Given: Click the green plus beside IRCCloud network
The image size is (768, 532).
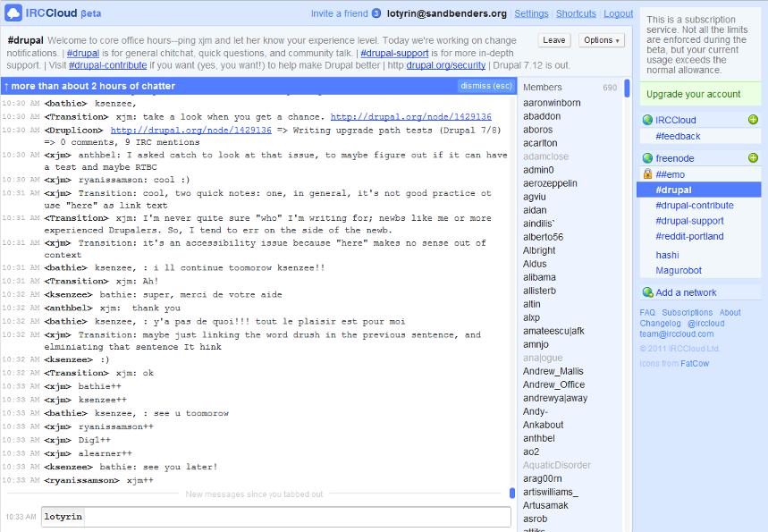Looking at the screenshot, I should tap(753, 120).
